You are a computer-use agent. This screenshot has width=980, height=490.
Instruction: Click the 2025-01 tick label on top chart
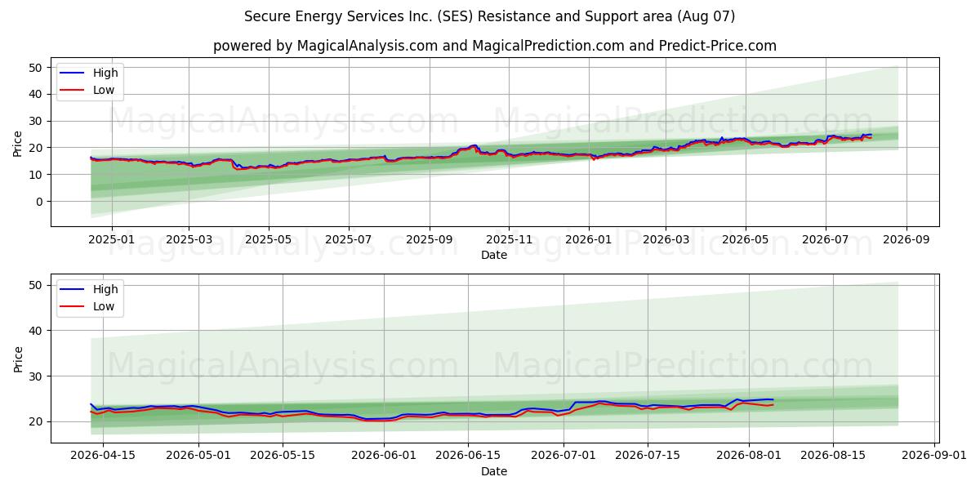pos(111,239)
